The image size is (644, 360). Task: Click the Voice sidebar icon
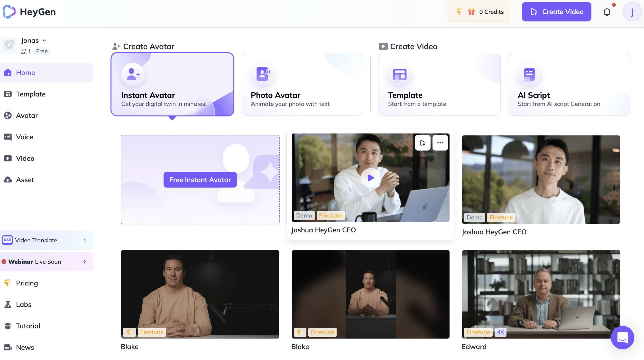click(x=8, y=137)
